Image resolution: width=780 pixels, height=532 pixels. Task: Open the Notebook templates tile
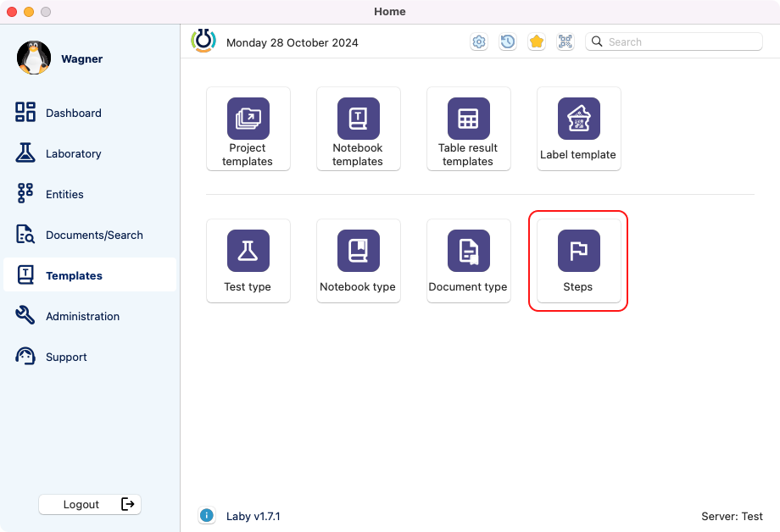[358, 129]
